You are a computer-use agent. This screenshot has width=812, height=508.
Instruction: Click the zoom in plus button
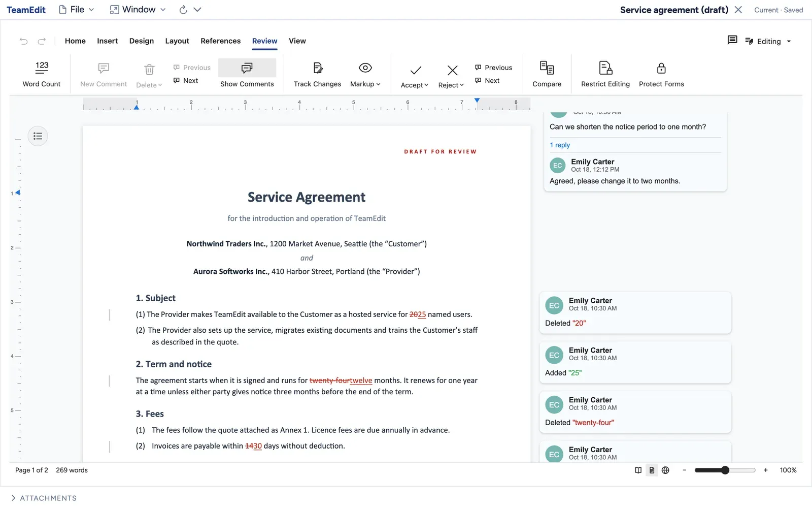pyautogui.click(x=766, y=470)
